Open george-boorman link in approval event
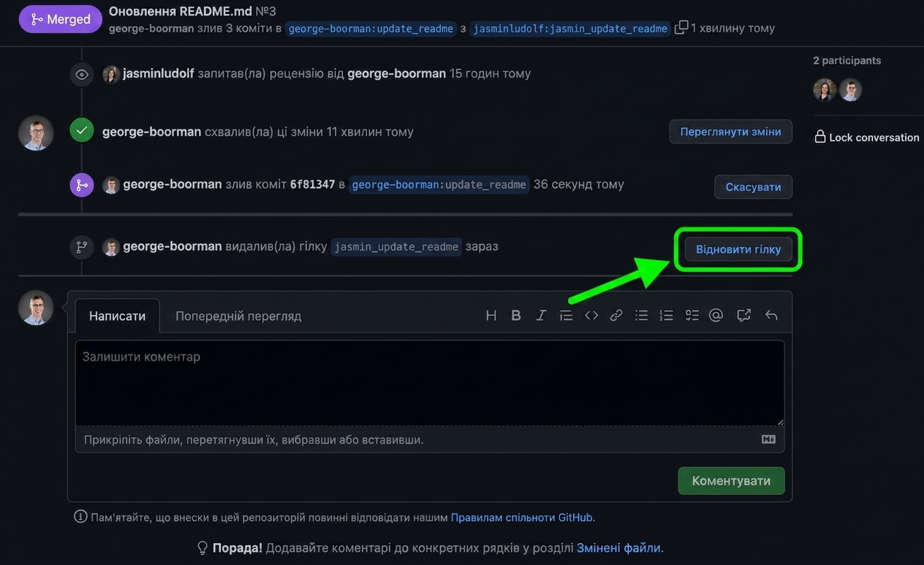The width and height of the screenshot is (924, 565). [x=152, y=131]
